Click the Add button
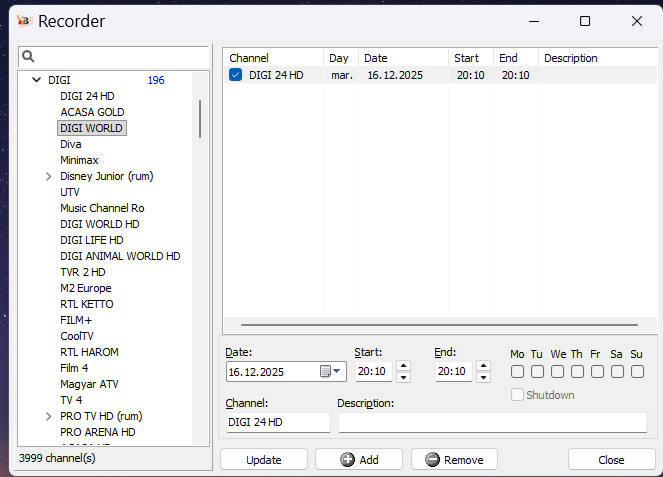 359,460
